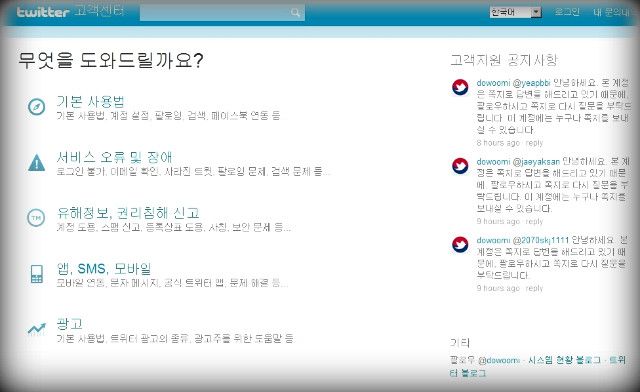Screen dimensions: 640x392
Task: Click reply under the 8 hours ago tweet
Action: point(534,143)
